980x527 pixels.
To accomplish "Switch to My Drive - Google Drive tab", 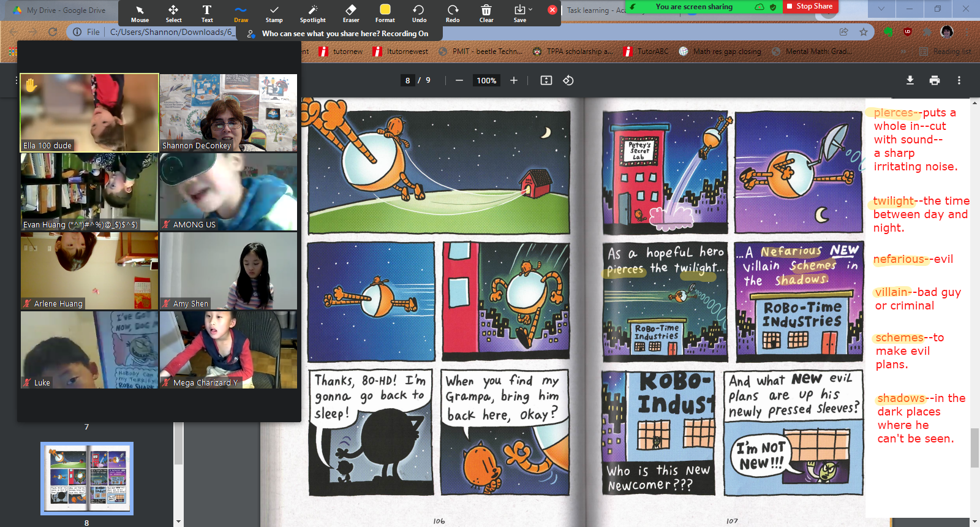I will click(59, 10).
